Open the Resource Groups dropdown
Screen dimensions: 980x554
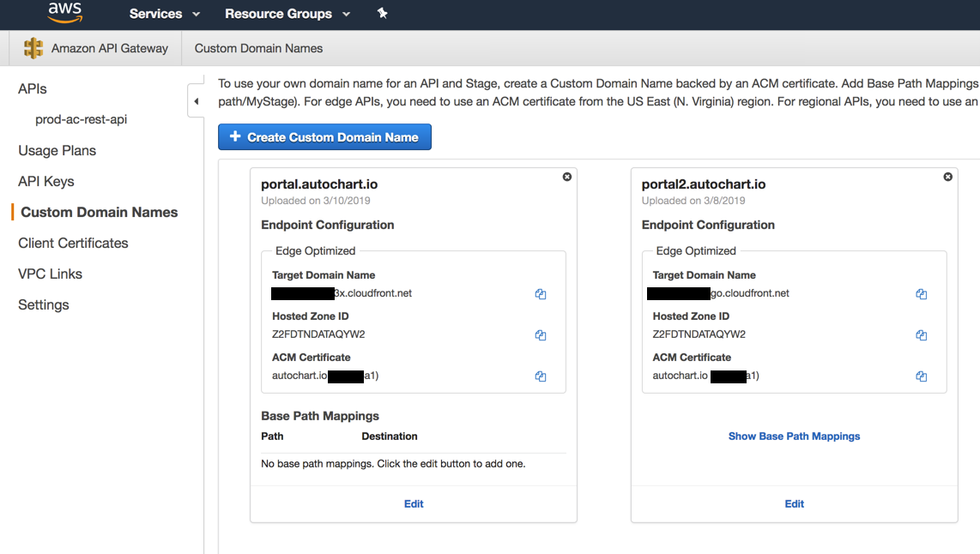click(x=287, y=14)
